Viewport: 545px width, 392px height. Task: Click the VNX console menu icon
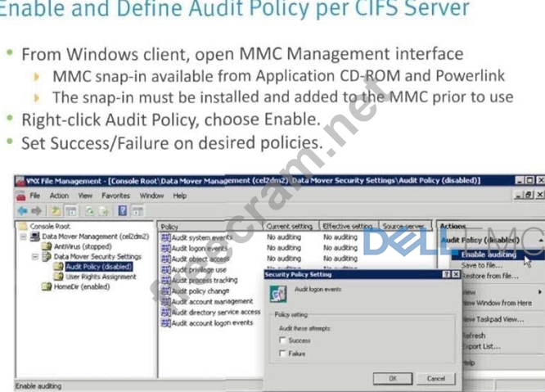(20, 196)
